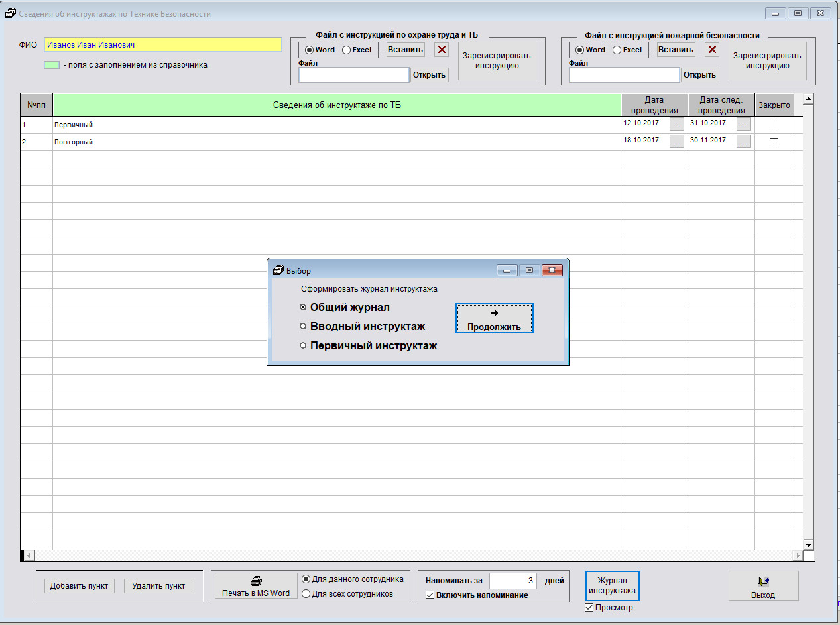
Task: Click the reminder days number field
Action: pyautogui.click(x=512, y=581)
